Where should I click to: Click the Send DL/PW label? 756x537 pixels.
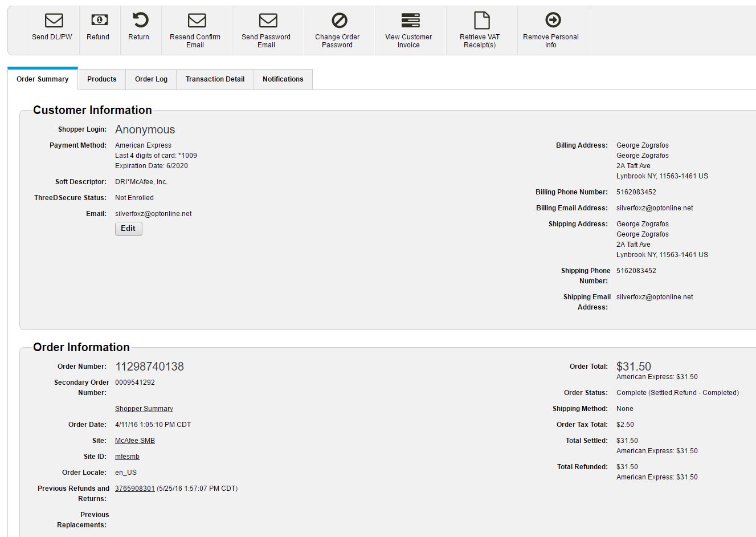[x=52, y=37]
